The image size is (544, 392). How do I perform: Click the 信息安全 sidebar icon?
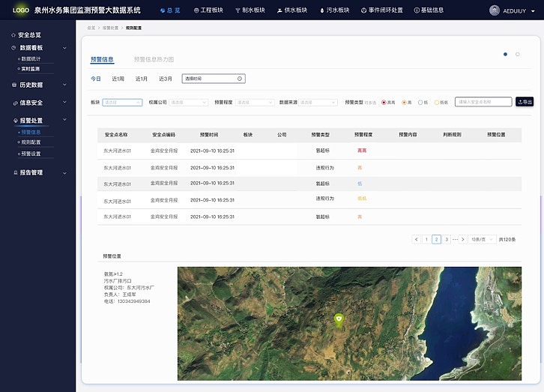click(15, 103)
